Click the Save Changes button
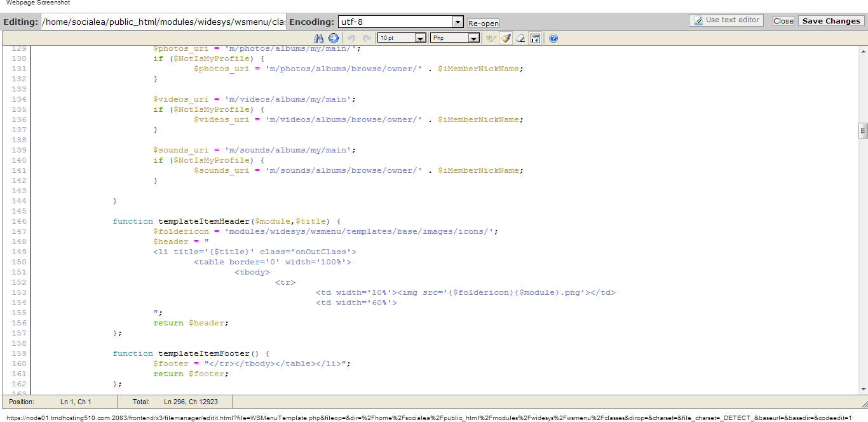The height and width of the screenshot is (422, 868). pos(831,21)
